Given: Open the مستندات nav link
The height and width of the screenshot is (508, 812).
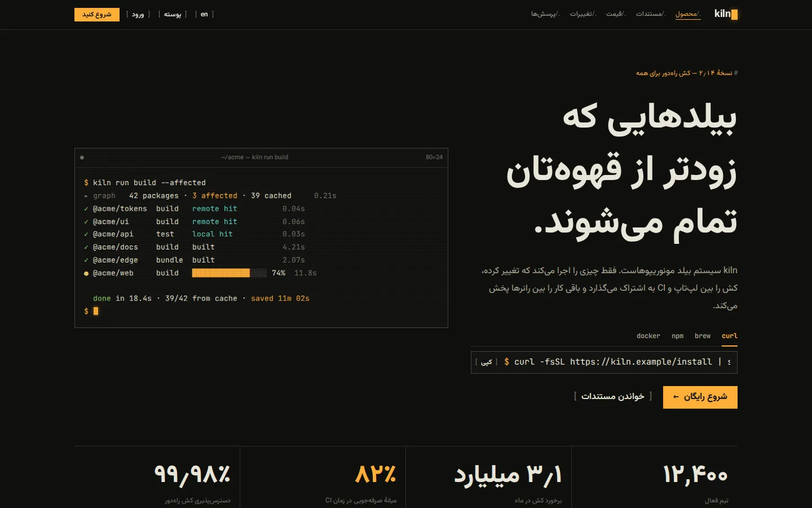Looking at the screenshot, I should 651,14.
